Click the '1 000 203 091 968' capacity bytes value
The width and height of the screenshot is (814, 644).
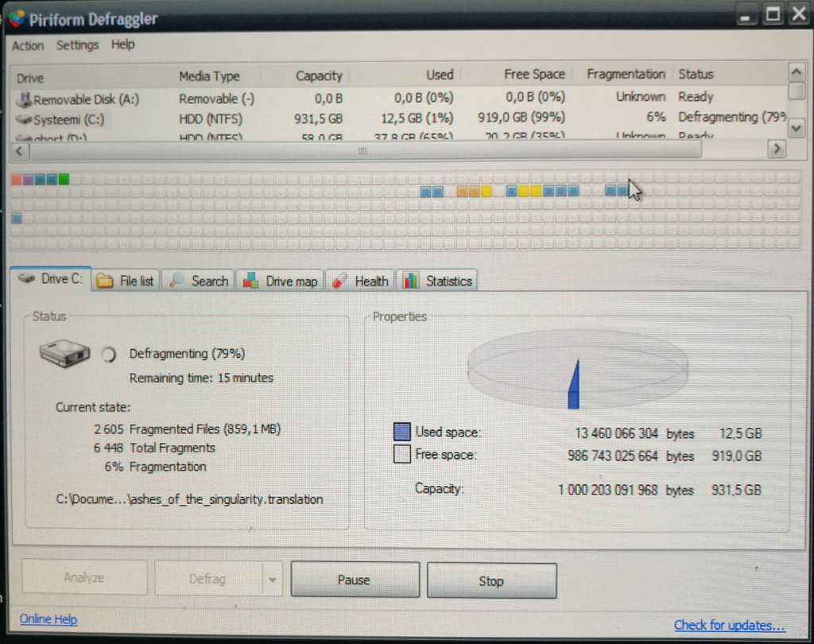(x=608, y=490)
